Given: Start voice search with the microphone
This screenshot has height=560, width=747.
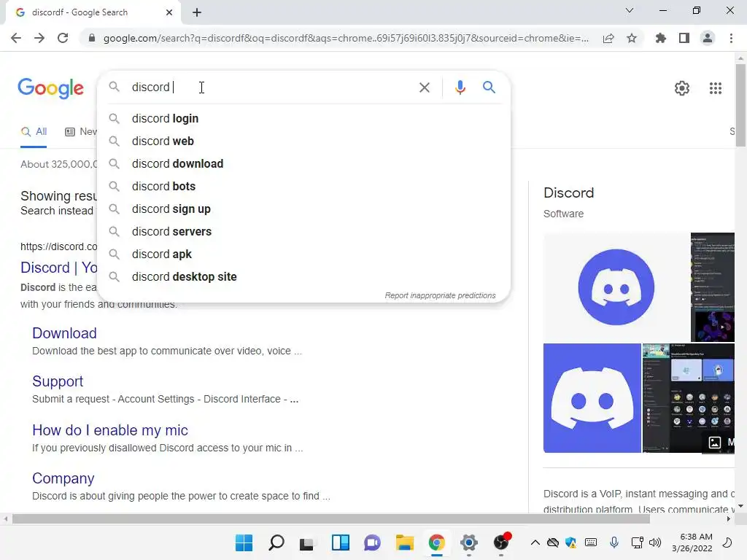Looking at the screenshot, I should coord(460,87).
